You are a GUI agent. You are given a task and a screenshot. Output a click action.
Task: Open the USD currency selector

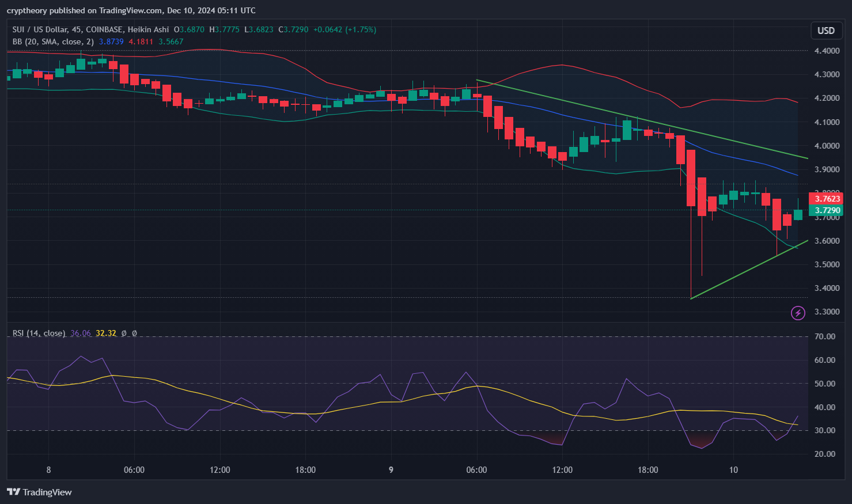point(826,31)
